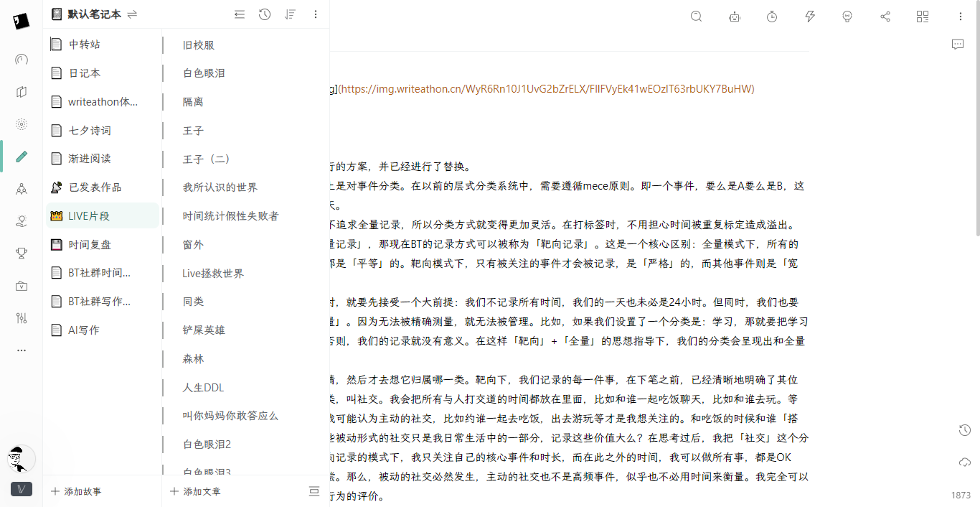Select the pencil writing icon in sidebar

[x=22, y=157]
